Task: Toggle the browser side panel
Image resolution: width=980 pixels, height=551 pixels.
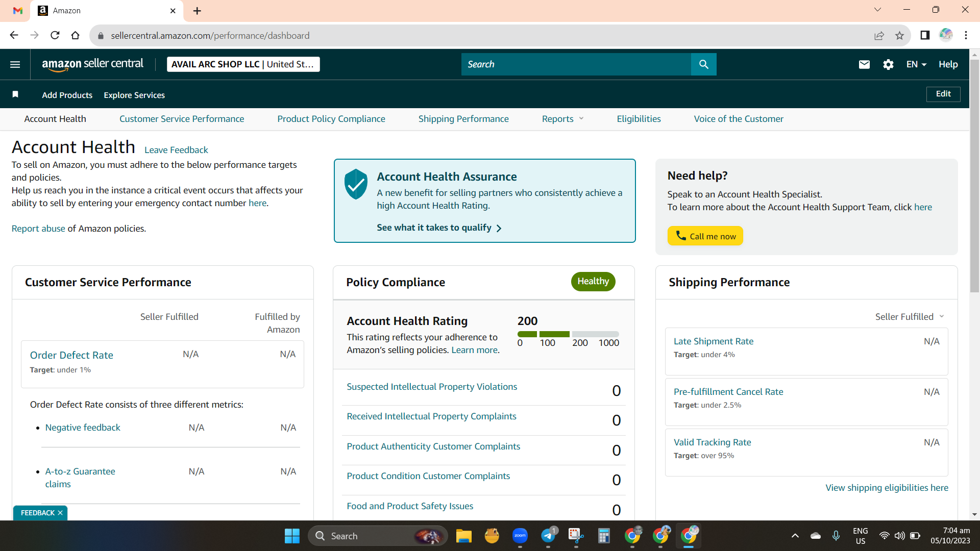Action: point(925,35)
